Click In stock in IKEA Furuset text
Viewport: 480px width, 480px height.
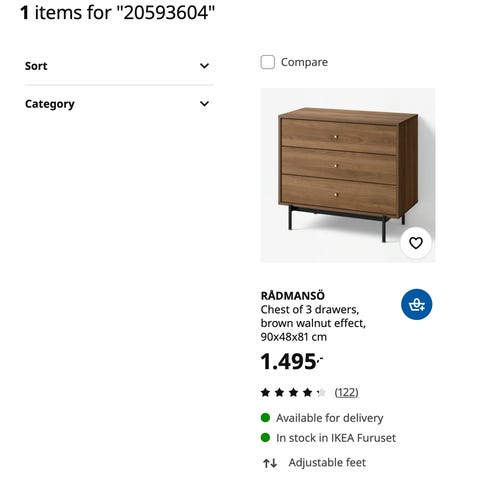pyautogui.click(x=336, y=438)
